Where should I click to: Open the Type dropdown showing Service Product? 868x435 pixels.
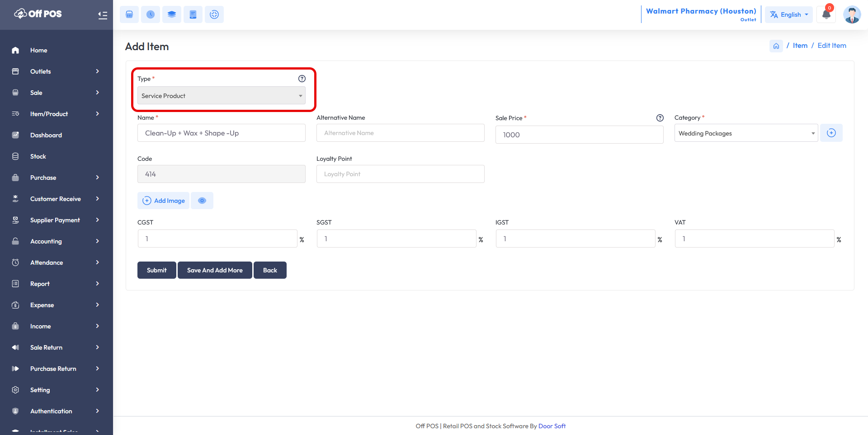[x=221, y=96]
